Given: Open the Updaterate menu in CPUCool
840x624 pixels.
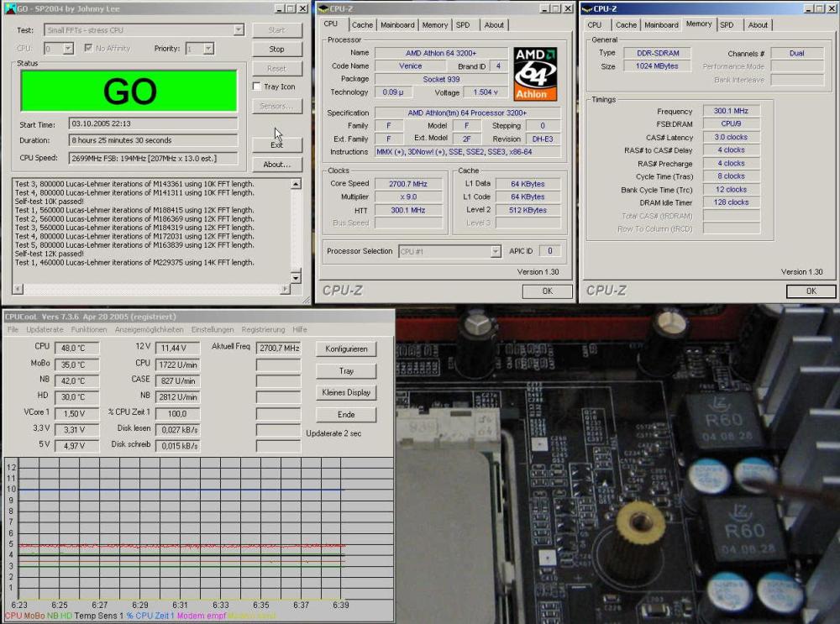Looking at the screenshot, I should point(45,329).
